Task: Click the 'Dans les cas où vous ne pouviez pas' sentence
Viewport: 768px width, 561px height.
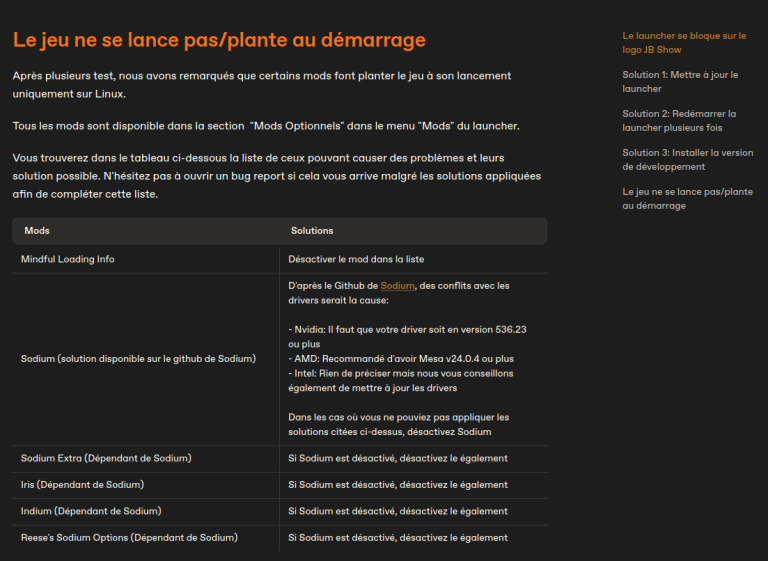Action: coord(399,424)
